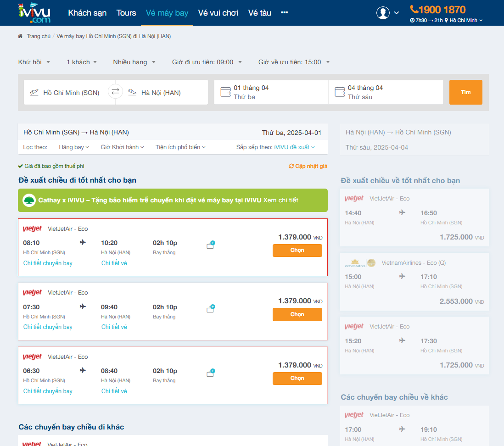The height and width of the screenshot is (446, 504).
Task: Open the Hồ Chí Minh office location dropdown
Action: click(x=466, y=20)
